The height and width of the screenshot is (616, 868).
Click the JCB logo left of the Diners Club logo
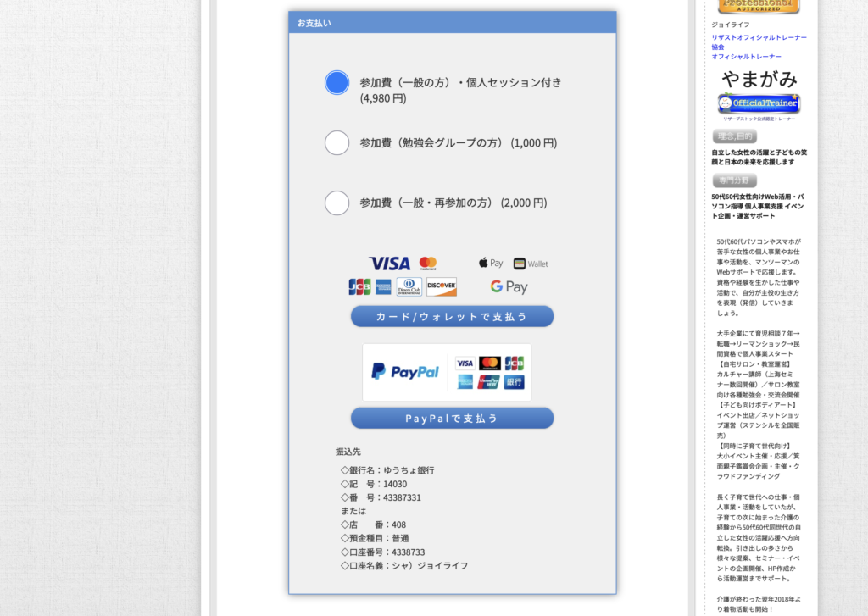coord(359,286)
